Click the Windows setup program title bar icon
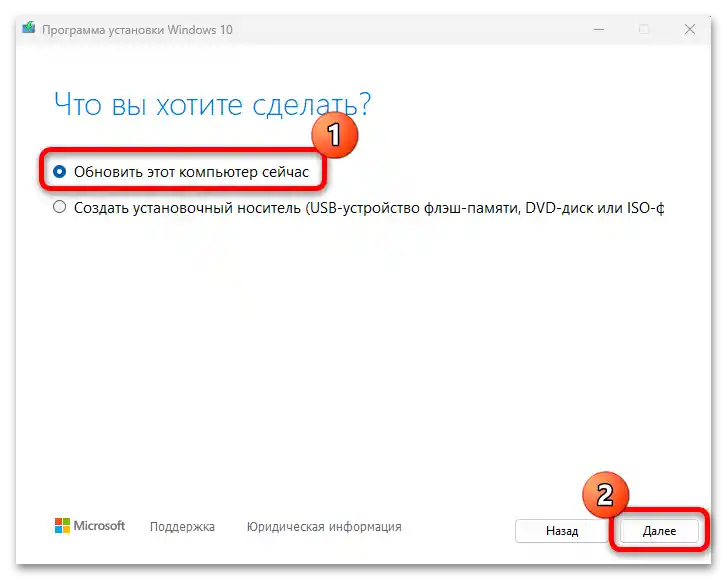Viewport: 727px width, 580px height. pos(29,28)
